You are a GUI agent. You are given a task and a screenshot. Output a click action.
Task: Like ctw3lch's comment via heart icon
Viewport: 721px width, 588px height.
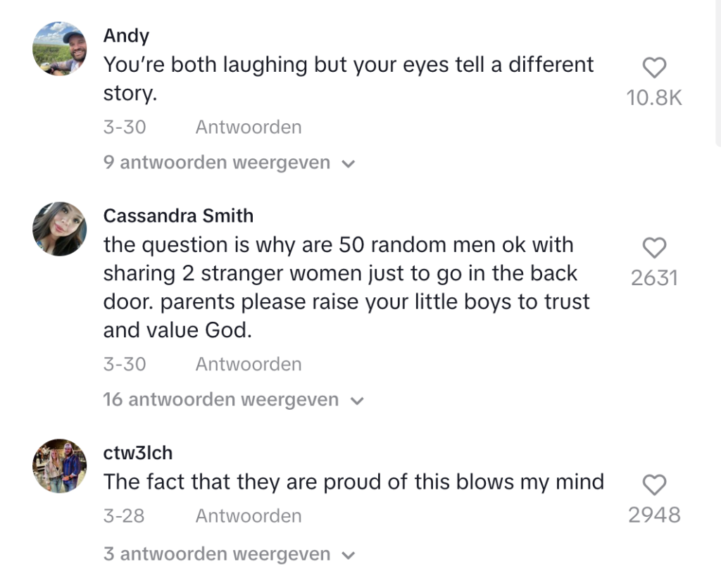click(654, 485)
